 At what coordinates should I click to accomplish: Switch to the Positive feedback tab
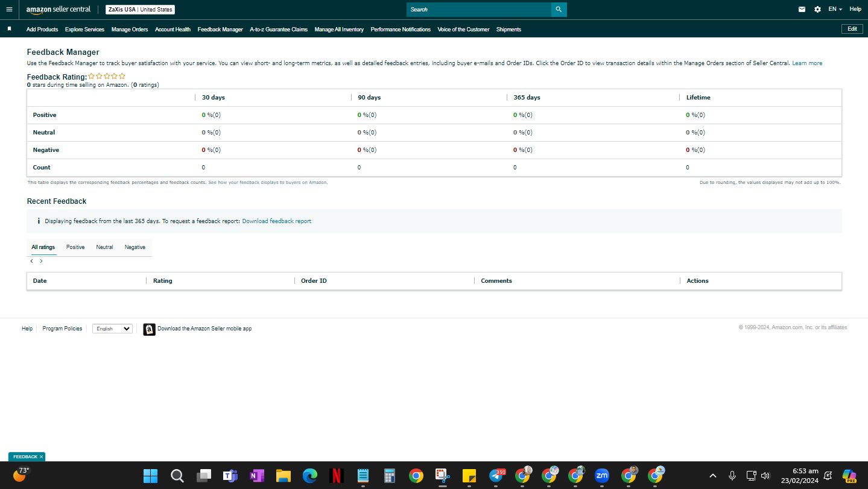point(75,247)
